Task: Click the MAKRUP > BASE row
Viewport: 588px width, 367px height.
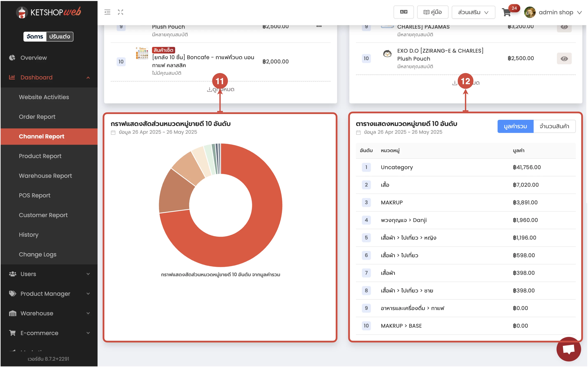Action: pyautogui.click(x=466, y=326)
